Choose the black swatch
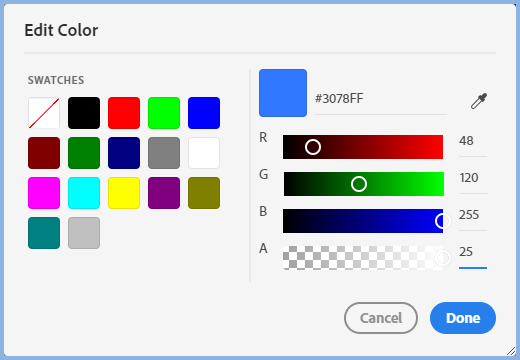This screenshot has width=520, height=360. coord(84,113)
